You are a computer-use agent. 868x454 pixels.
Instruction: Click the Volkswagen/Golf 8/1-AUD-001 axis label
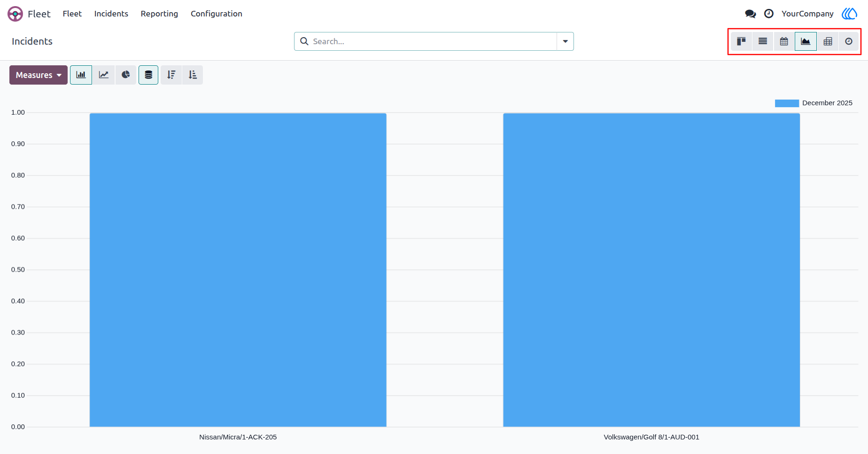click(x=651, y=437)
